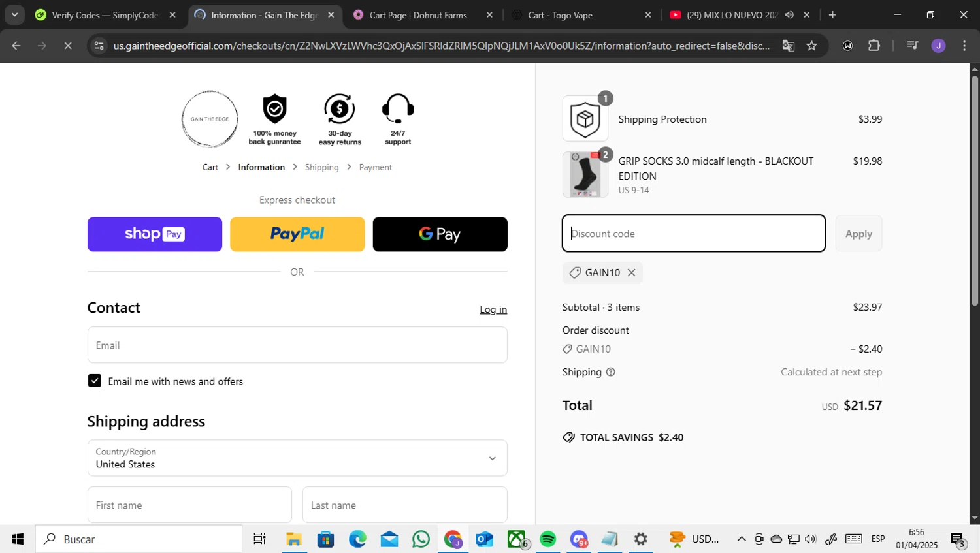Open File Explorer from the taskbar
Viewport: 980px width, 553px height.
(294, 539)
